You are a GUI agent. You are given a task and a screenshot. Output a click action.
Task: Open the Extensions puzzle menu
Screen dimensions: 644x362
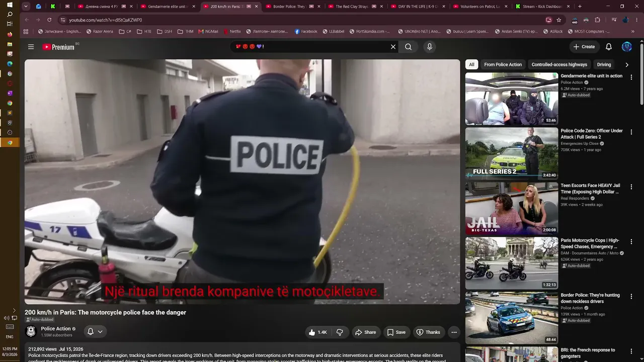pos(598,20)
